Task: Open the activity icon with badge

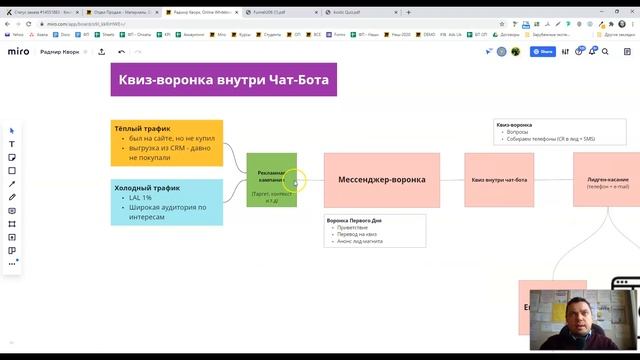Action: coord(579,51)
